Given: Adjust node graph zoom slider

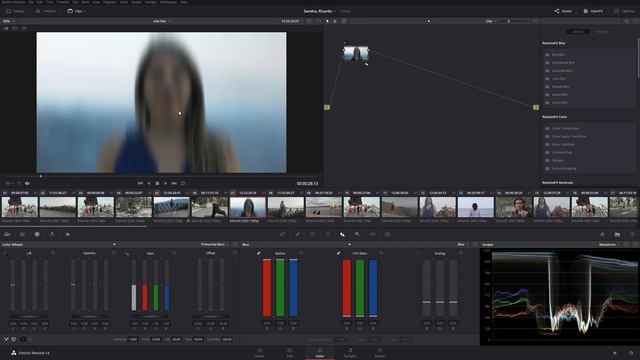Looking at the screenshot, I should pyautogui.click(x=513, y=21).
